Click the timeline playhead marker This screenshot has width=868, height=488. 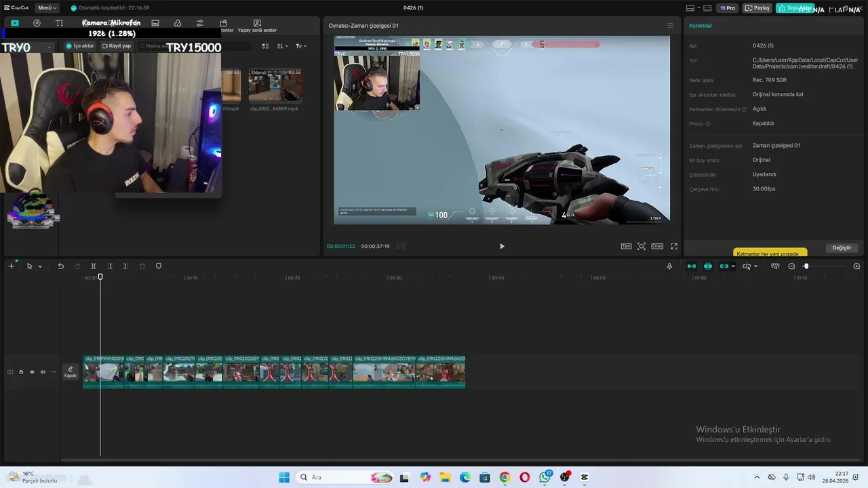[100, 277]
